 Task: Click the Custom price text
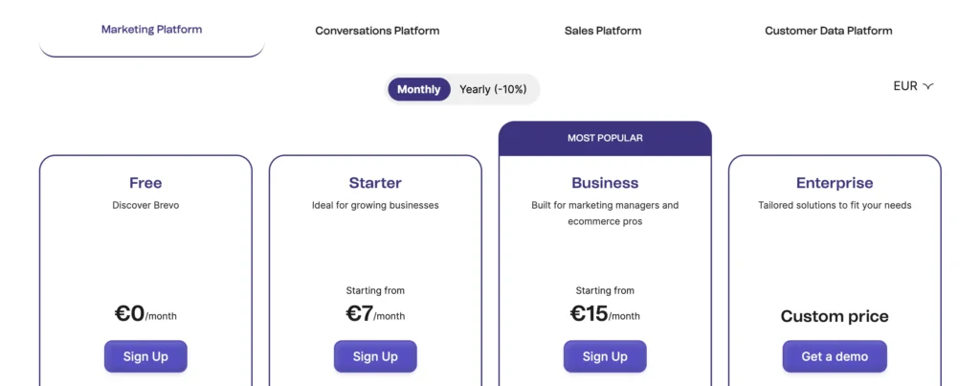[x=835, y=316]
